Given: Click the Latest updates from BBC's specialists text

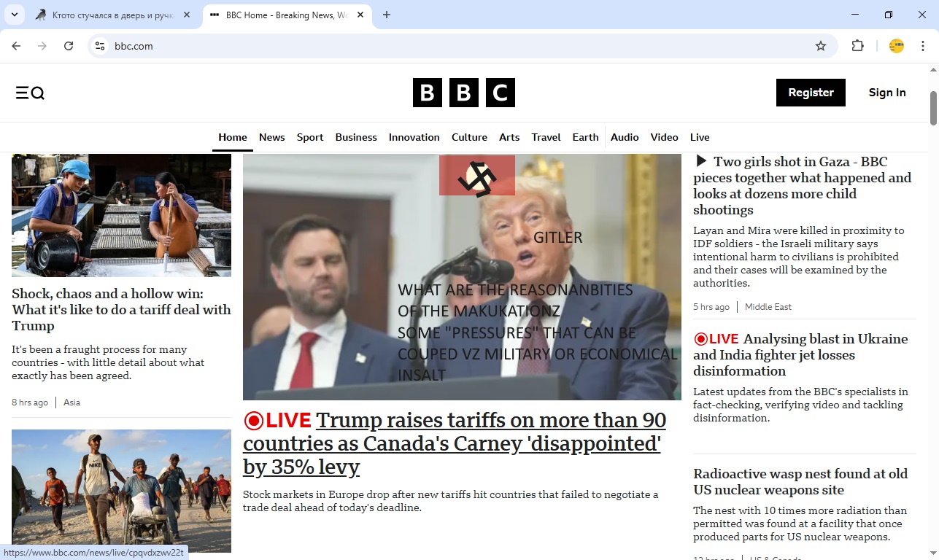Looking at the screenshot, I should pyautogui.click(x=800, y=405).
